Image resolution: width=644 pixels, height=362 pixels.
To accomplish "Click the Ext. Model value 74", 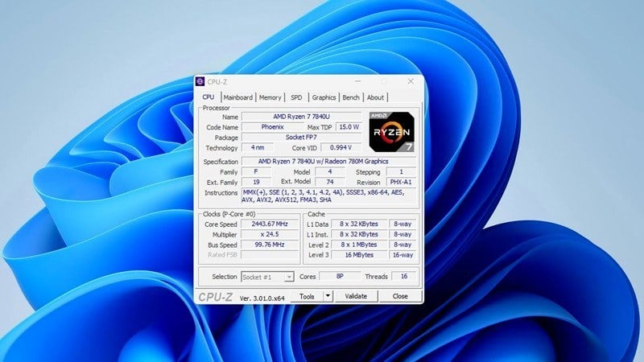I will click(329, 182).
